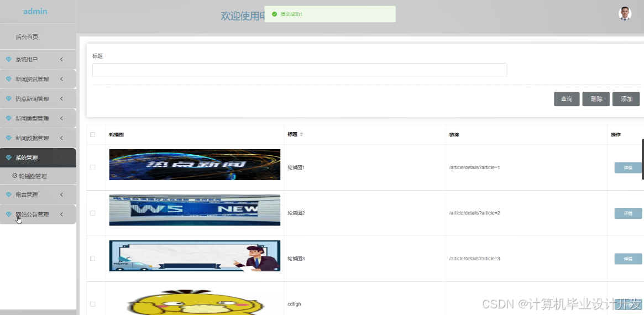Click the diamond icon beside 系统用户
Screen dimensions: 644x315
tap(9, 60)
